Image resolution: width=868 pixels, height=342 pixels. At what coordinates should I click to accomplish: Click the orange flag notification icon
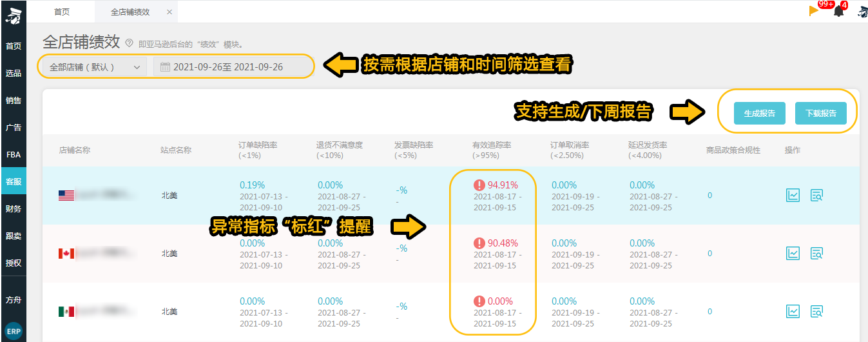click(815, 11)
